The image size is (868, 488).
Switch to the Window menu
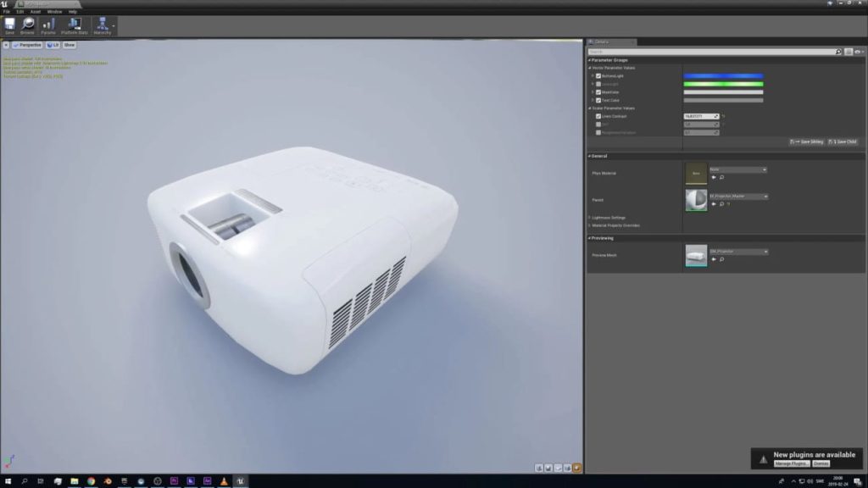(x=53, y=11)
